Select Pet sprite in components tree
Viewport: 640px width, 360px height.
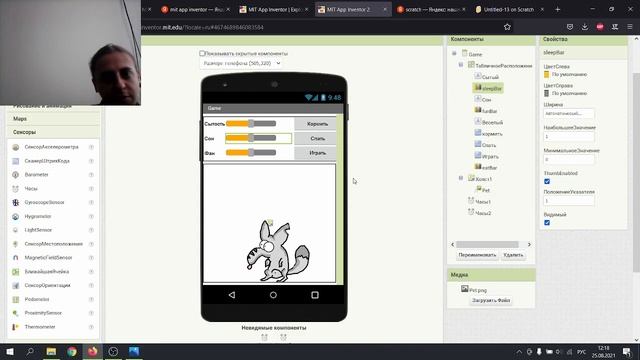tap(483, 190)
